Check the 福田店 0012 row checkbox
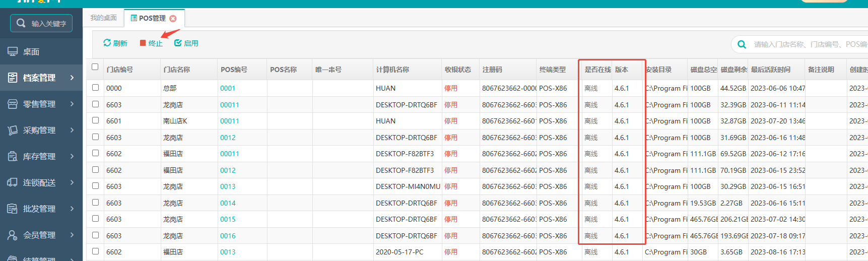 (x=95, y=169)
